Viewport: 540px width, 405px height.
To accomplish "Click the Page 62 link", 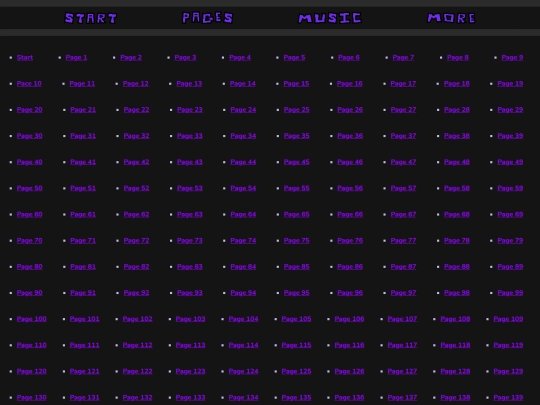I will 137,215.
